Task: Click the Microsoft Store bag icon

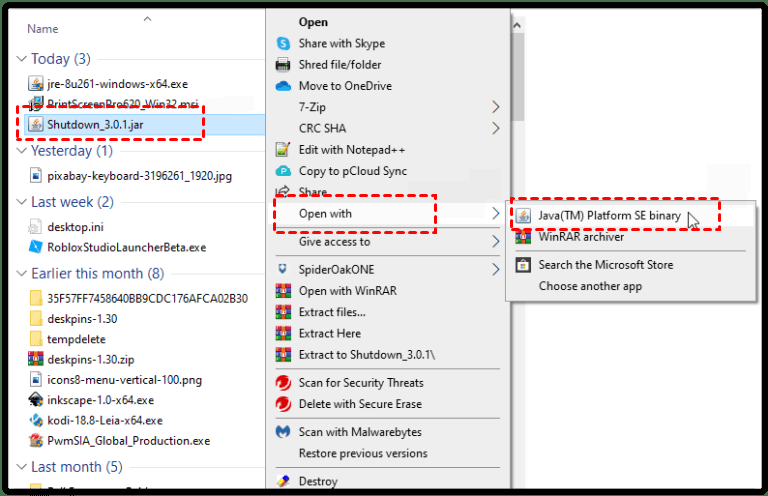Action: tap(523, 265)
